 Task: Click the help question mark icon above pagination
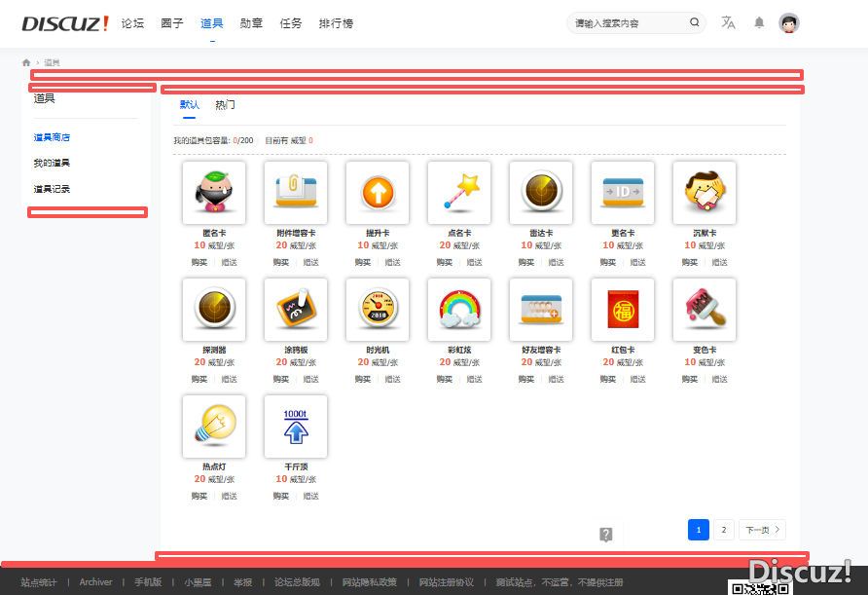605,534
